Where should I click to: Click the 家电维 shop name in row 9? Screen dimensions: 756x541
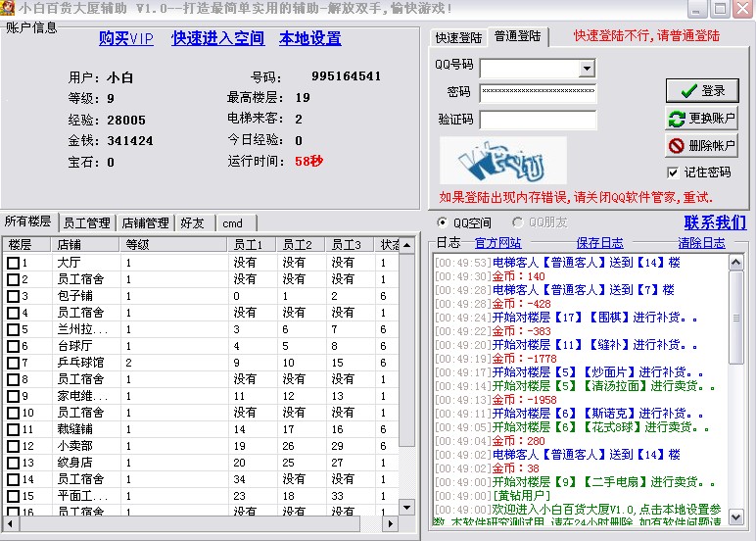(82, 396)
